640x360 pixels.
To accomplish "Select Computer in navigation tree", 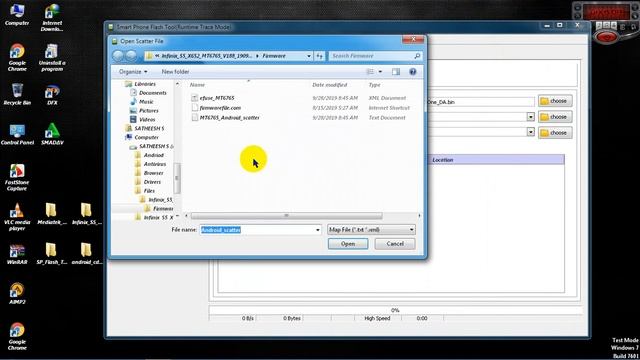I will (x=146, y=137).
